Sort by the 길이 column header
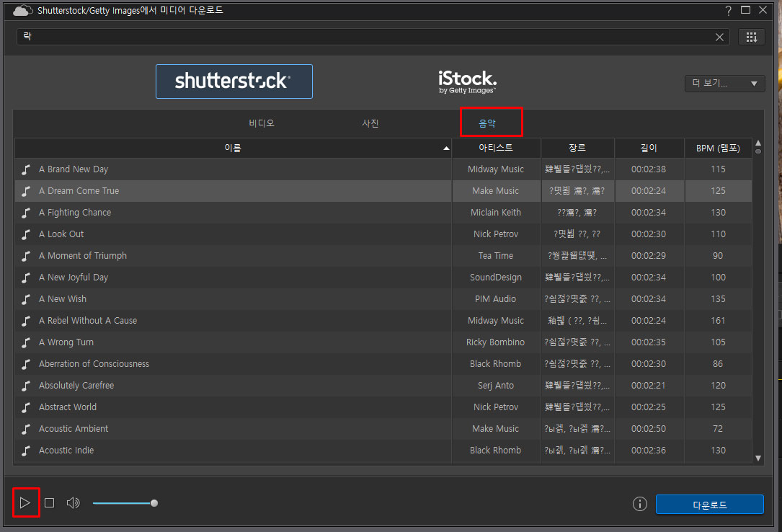The width and height of the screenshot is (782, 532). [649, 148]
